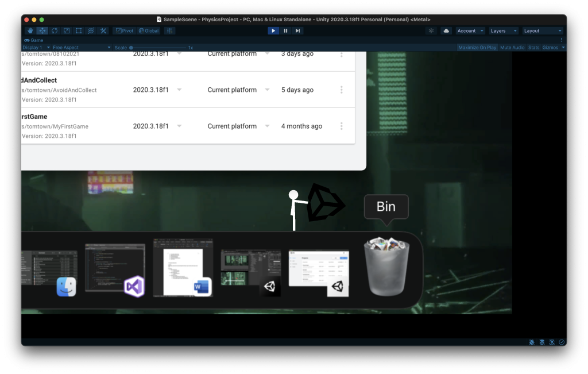Click the Visual Studio window in the Dock
Image resolution: width=588 pixels, height=374 pixels.
tap(115, 270)
